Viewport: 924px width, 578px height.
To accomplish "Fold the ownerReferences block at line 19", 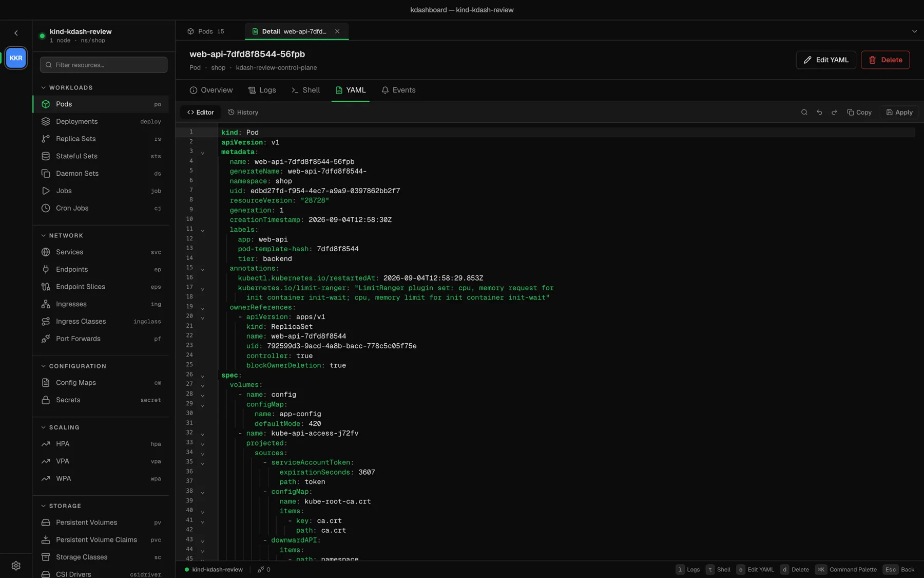I will (x=203, y=308).
